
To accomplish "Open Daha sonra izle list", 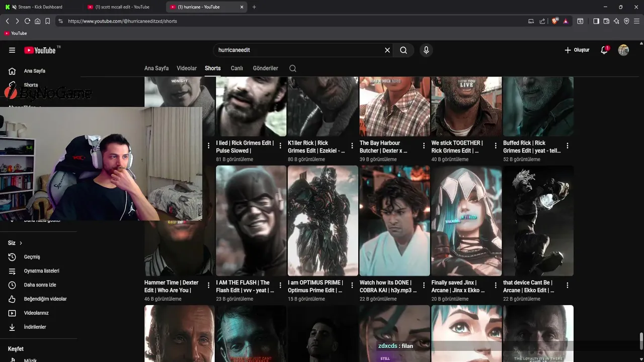I will (x=40, y=285).
